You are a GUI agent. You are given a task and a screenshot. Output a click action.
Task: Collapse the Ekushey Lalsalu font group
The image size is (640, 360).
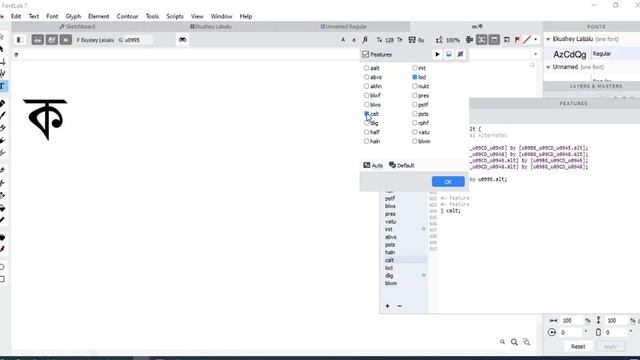548,39
